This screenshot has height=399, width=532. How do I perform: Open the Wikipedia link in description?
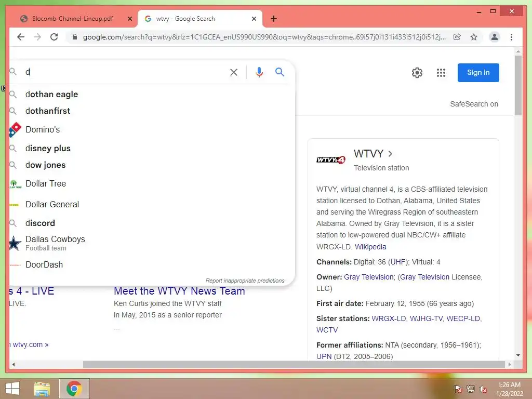pyautogui.click(x=370, y=247)
